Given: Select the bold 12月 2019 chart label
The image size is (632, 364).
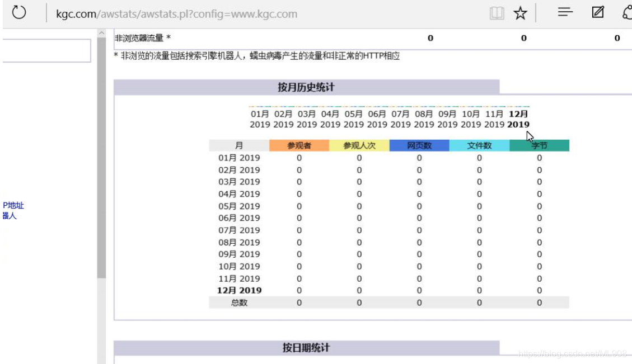Looking at the screenshot, I should (518, 119).
